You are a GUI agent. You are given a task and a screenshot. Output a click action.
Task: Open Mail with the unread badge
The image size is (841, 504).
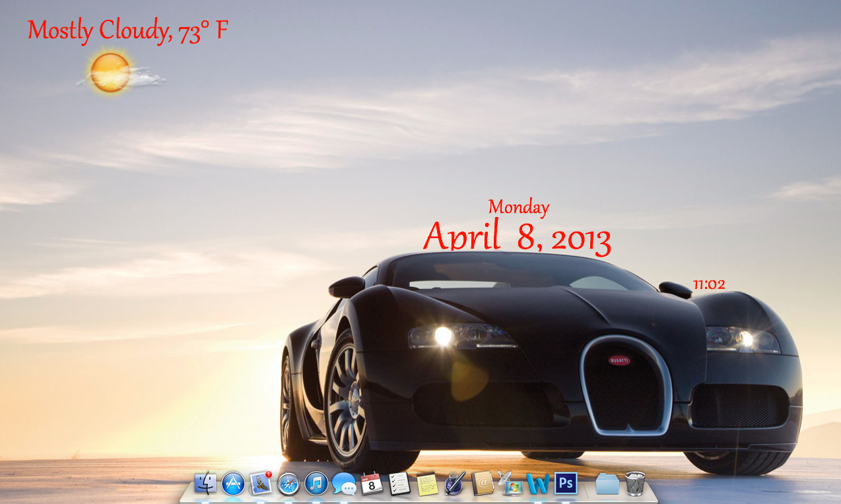[261, 484]
